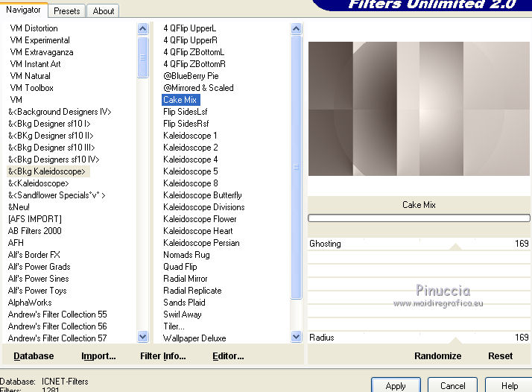Open Help
Image resolution: width=532 pixels, height=392 pixels.
509,385
